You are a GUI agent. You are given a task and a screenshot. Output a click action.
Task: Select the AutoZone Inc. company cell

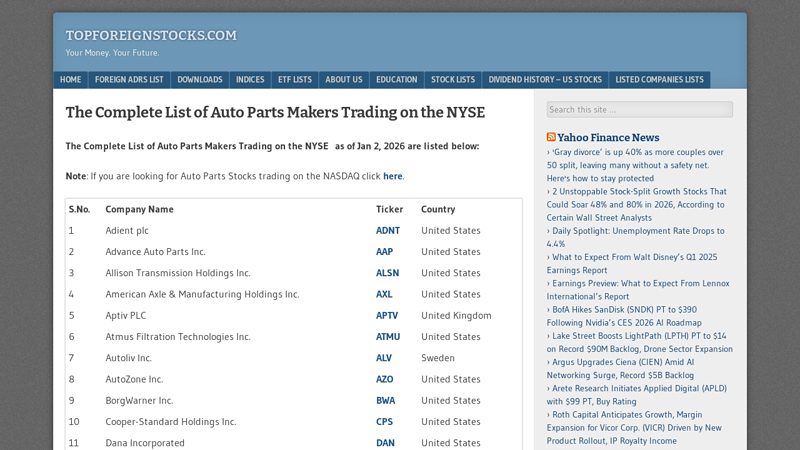(134, 380)
